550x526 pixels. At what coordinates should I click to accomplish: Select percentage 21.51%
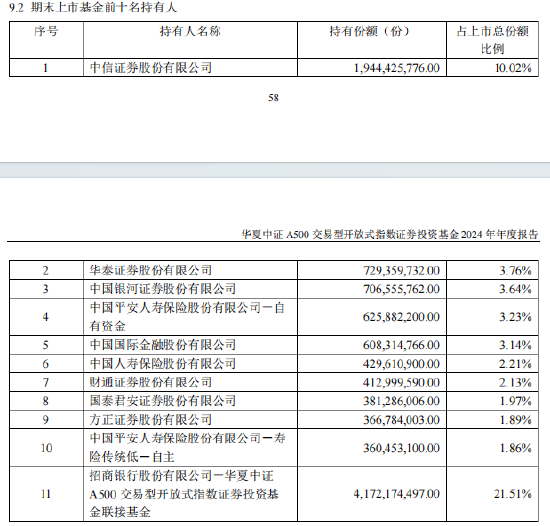[513, 494]
